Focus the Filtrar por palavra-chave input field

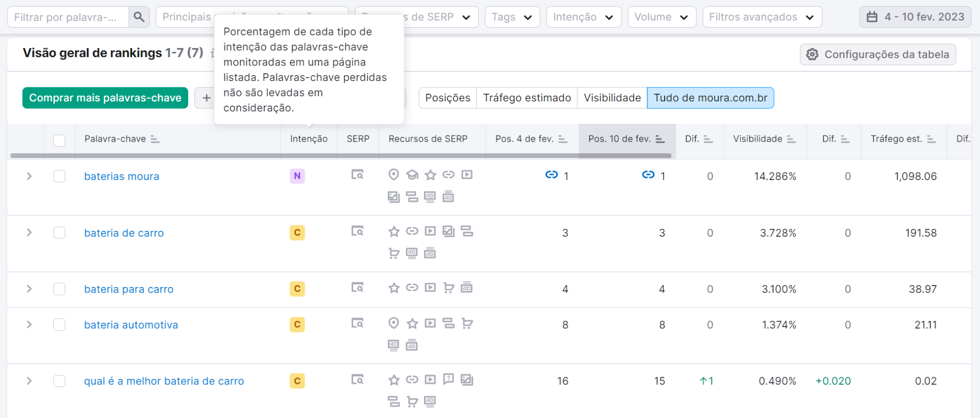pyautogui.click(x=68, y=17)
